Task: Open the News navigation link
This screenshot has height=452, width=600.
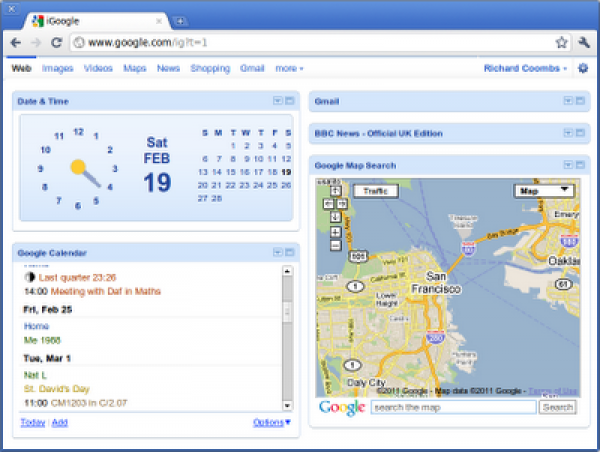Action: click(x=168, y=69)
